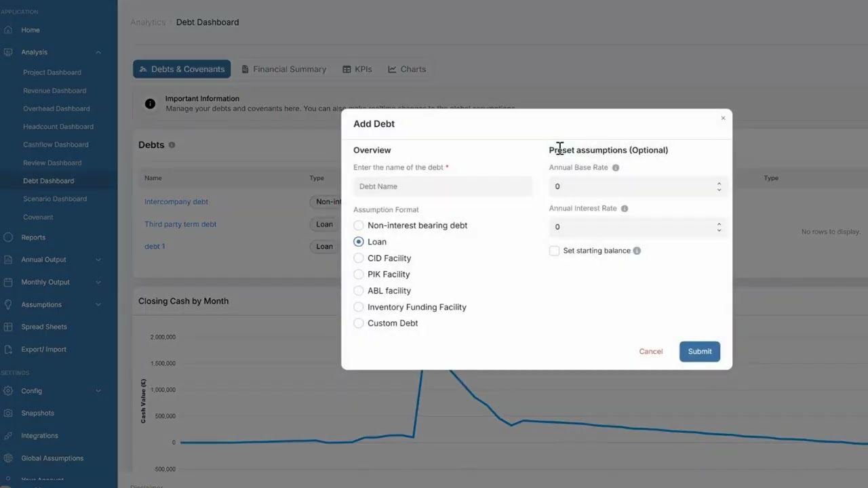Image resolution: width=868 pixels, height=488 pixels.
Task: Open Review Dashboard in sidebar
Action: [52, 163]
